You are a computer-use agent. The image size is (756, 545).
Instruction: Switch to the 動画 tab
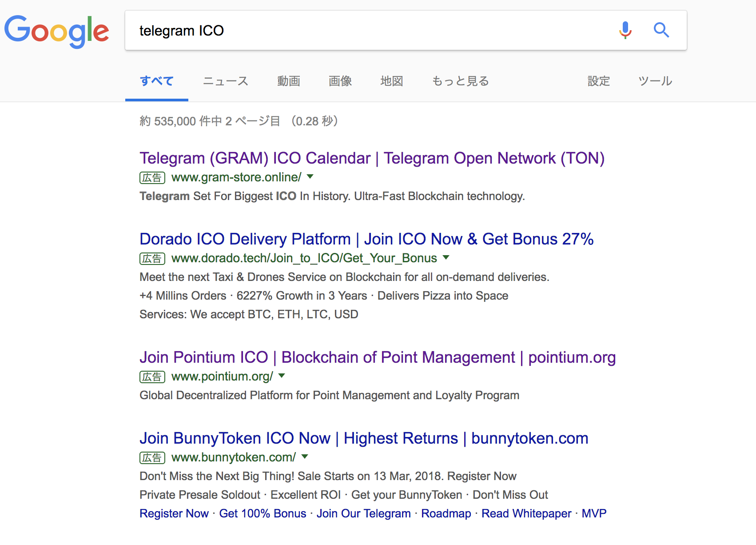(289, 81)
